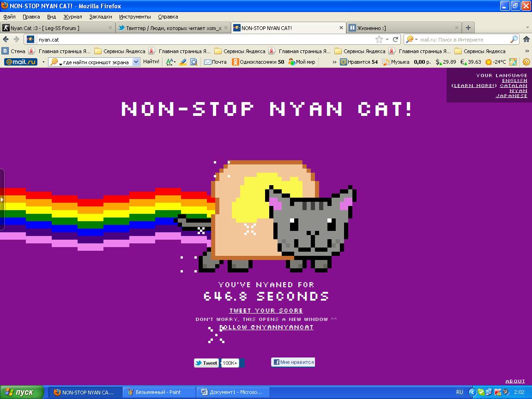Close the NON-STOP NYAN CAT! tab

click(x=341, y=28)
